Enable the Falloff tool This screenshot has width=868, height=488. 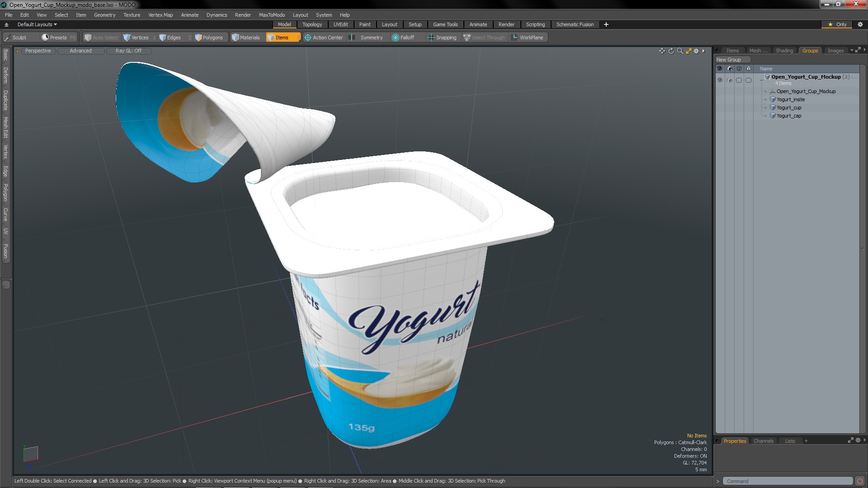(403, 38)
